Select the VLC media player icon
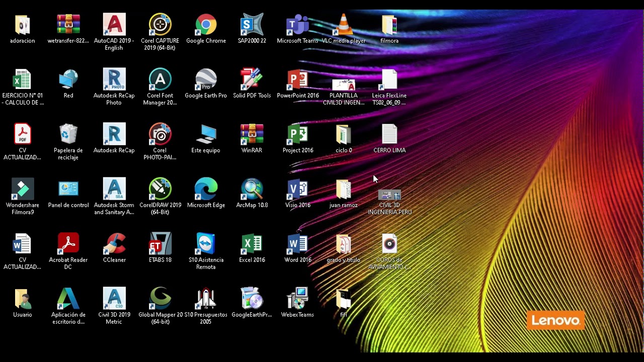Screen dimensions: 644x362 344,25
